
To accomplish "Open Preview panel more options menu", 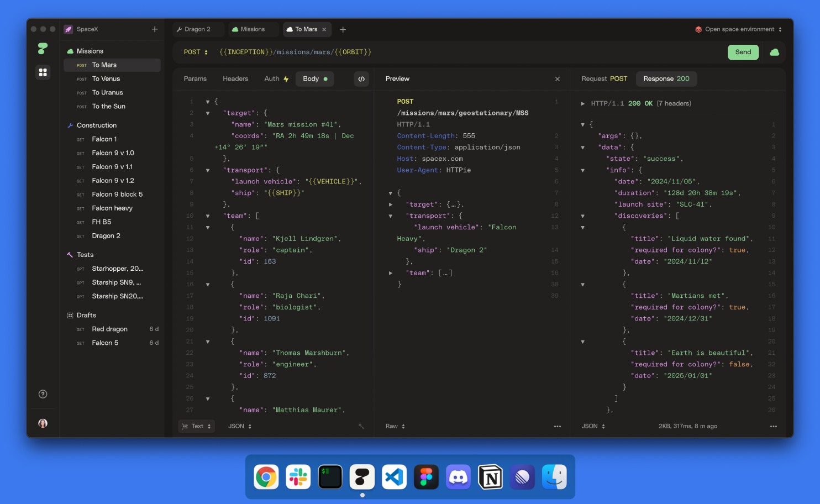I will (558, 426).
